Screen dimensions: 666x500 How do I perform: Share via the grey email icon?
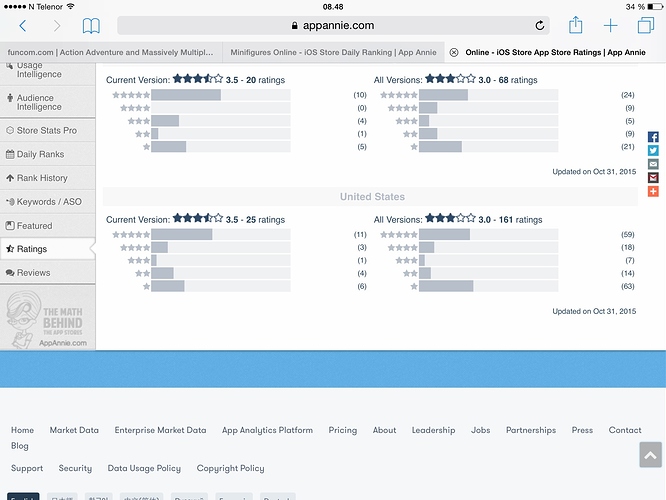click(653, 164)
